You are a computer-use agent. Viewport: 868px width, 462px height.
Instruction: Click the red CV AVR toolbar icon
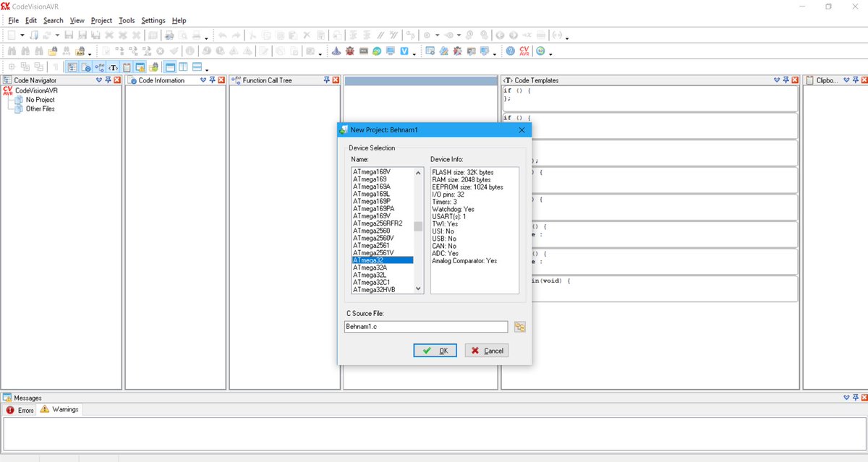[x=524, y=51]
